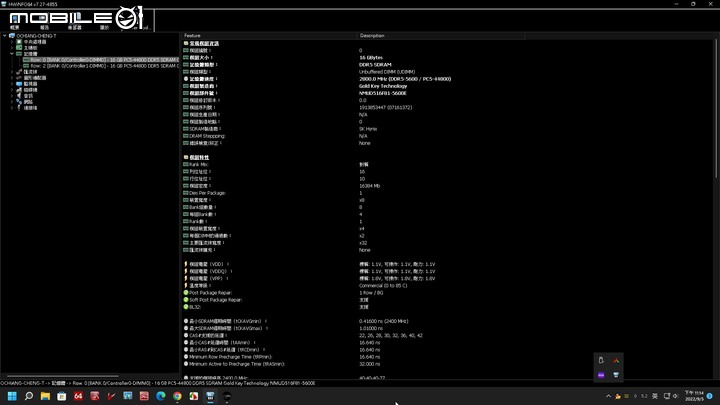
Task: Select the OCHIANG-CHENG-T computer icon
Action: pyautogui.click(x=12, y=36)
